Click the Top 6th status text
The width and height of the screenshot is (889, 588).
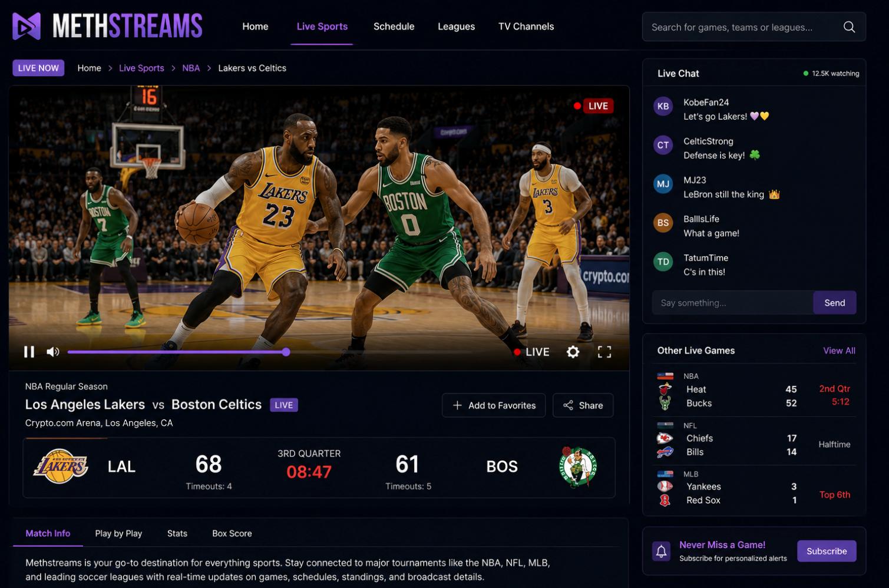835,495
